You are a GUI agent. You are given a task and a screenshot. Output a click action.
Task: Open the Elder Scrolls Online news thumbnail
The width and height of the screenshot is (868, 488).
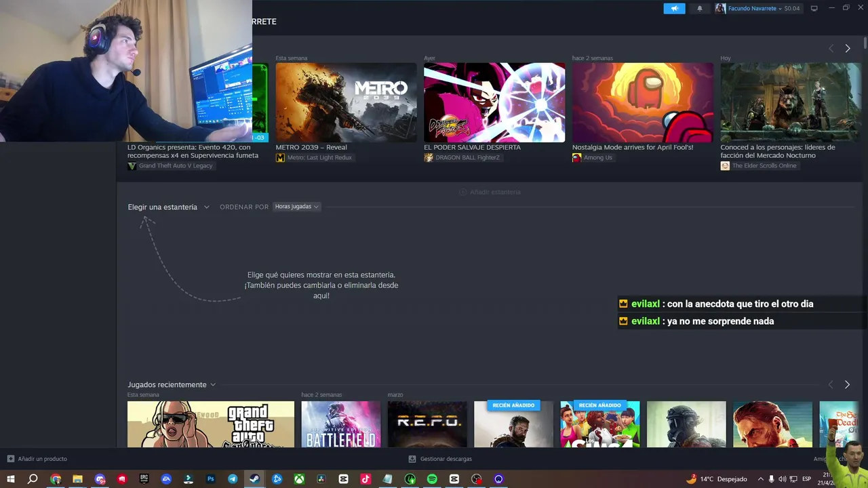(x=791, y=102)
